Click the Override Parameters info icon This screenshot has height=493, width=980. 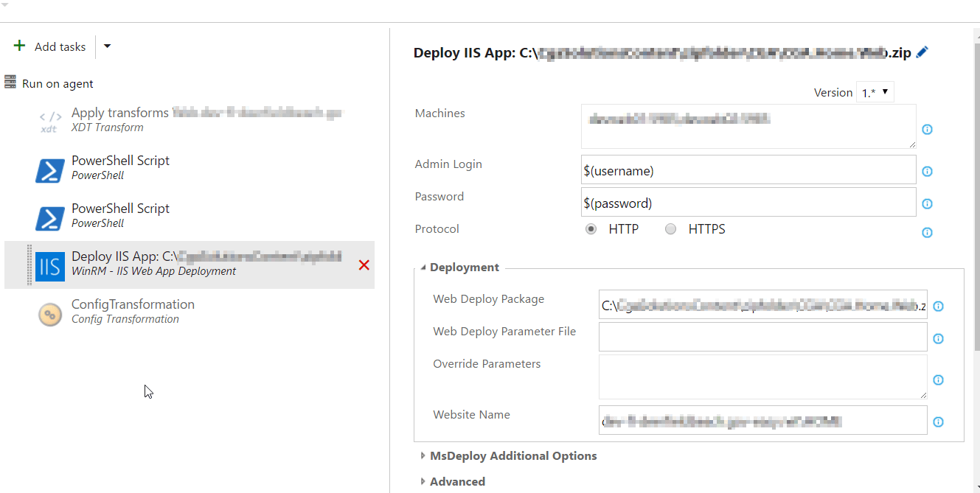click(939, 380)
